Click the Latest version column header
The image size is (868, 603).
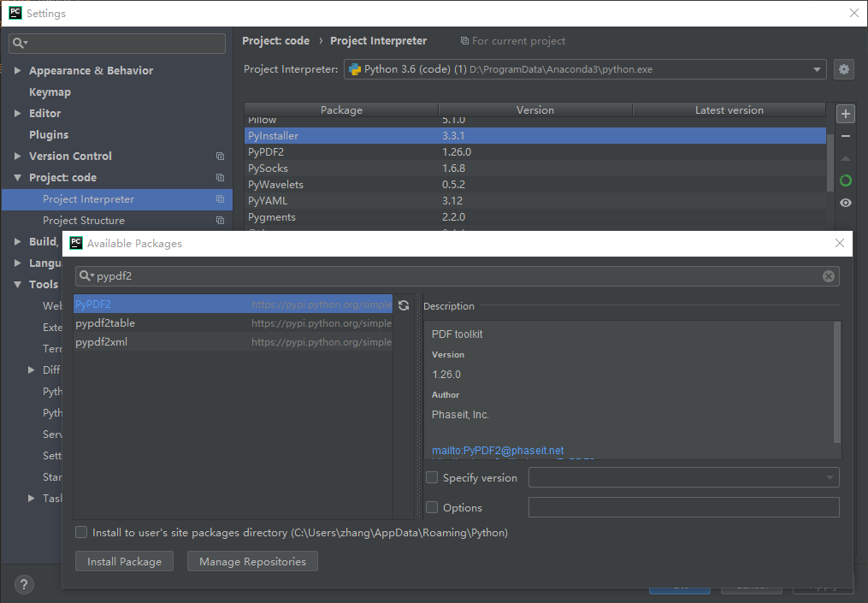(x=729, y=110)
